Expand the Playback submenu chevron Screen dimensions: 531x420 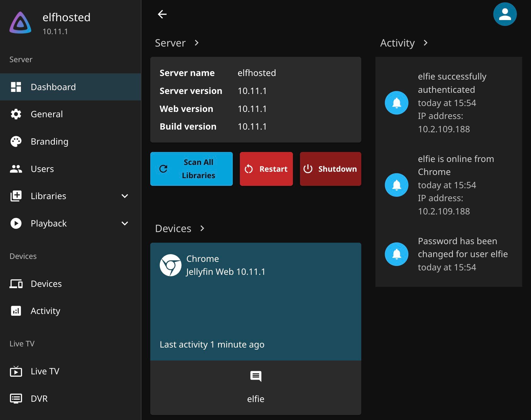tap(125, 223)
